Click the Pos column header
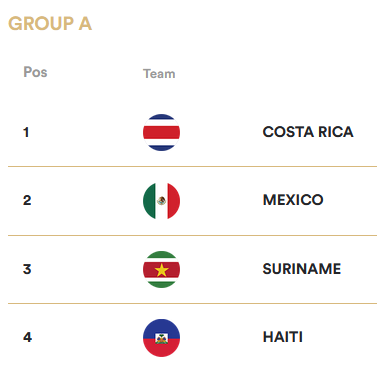The height and width of the screenshot is (368, 377). point(35,72)
